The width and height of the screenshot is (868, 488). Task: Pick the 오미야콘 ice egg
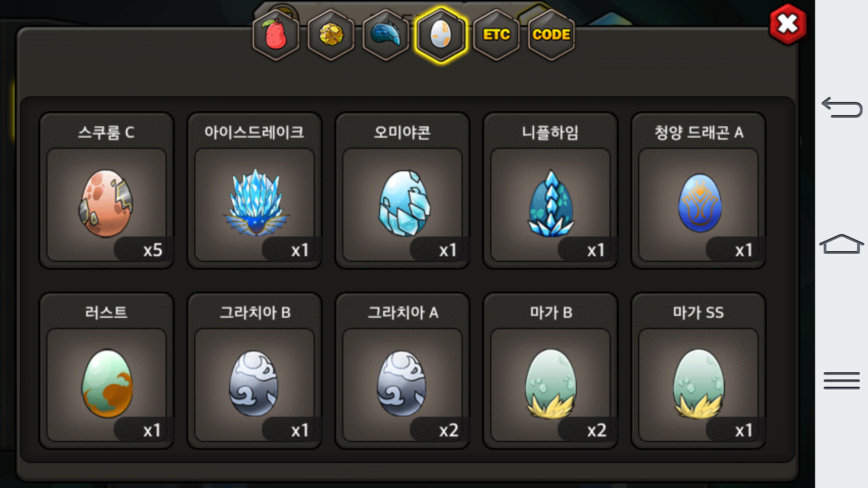click(402, 191)
